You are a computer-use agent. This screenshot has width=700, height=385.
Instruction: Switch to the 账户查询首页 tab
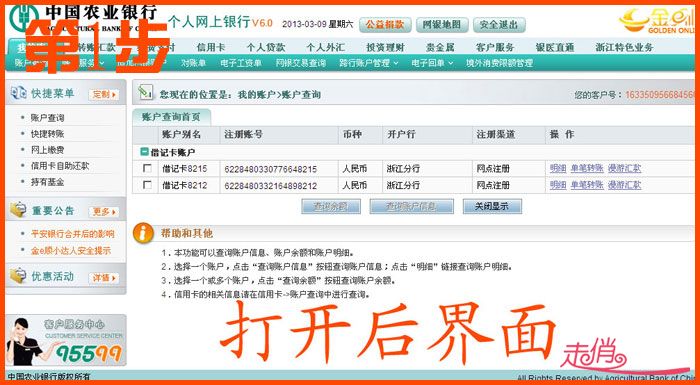(171, 117)
